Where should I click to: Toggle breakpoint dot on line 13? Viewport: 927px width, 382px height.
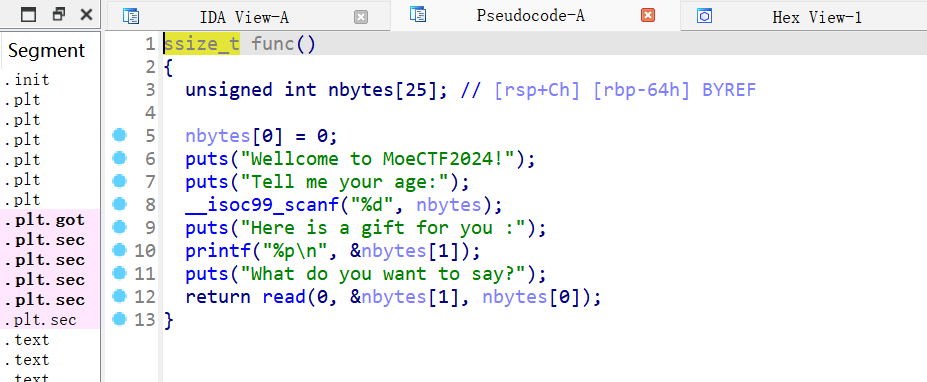pos(119,319)
